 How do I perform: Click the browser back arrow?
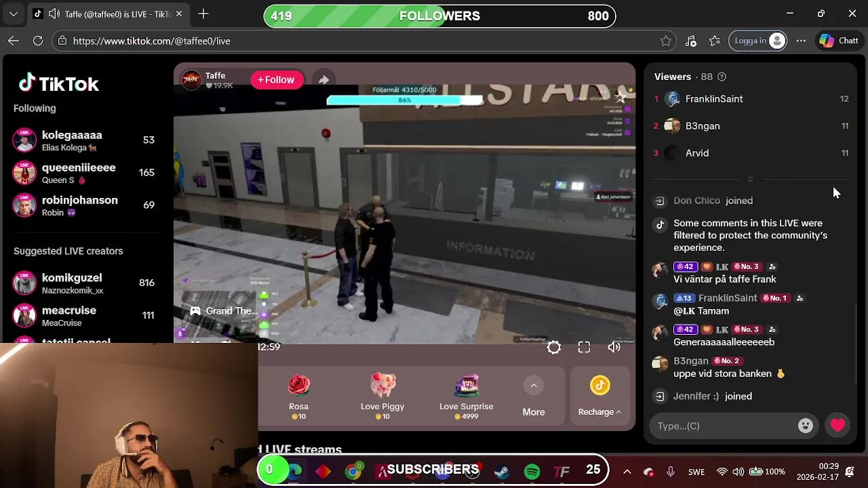pyautogui.click(x=14, y=41)
